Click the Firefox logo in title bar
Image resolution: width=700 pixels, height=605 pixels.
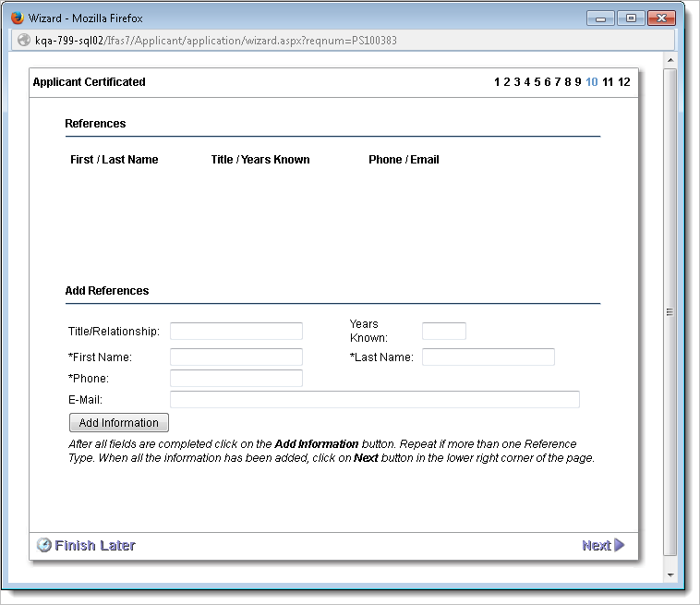pos(17,18)
